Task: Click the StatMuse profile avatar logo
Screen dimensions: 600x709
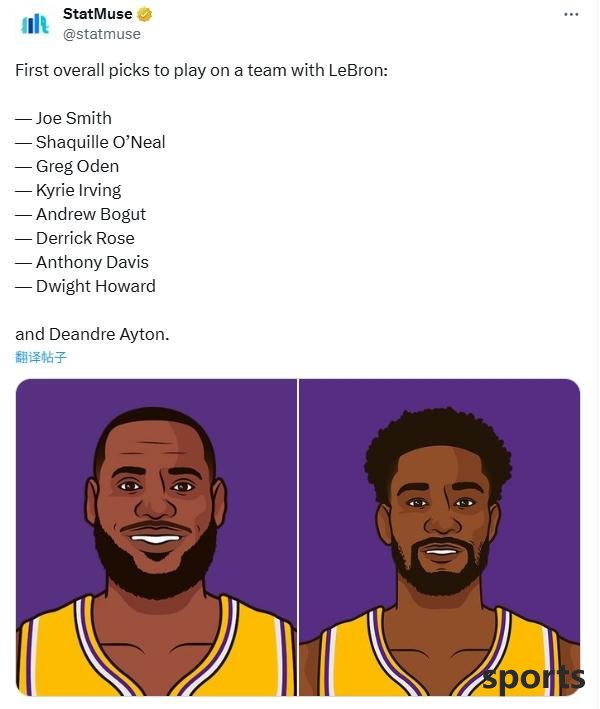Action: (x=34, y=24)
